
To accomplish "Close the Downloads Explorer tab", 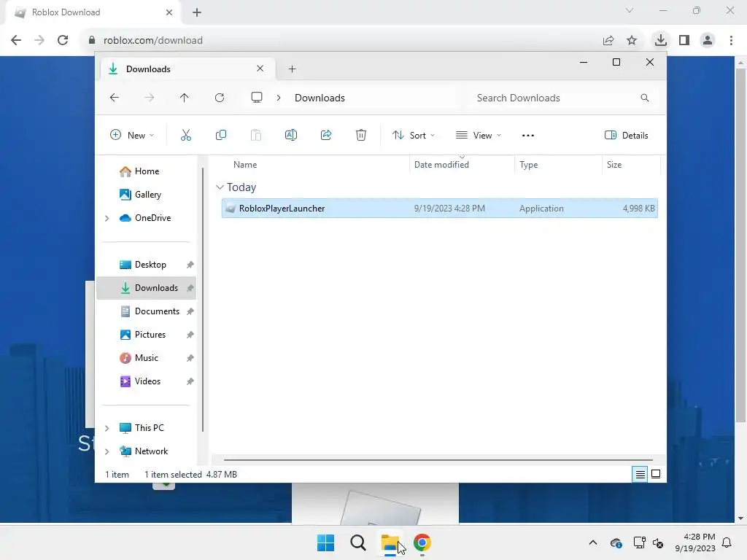I will pos(260,69).
